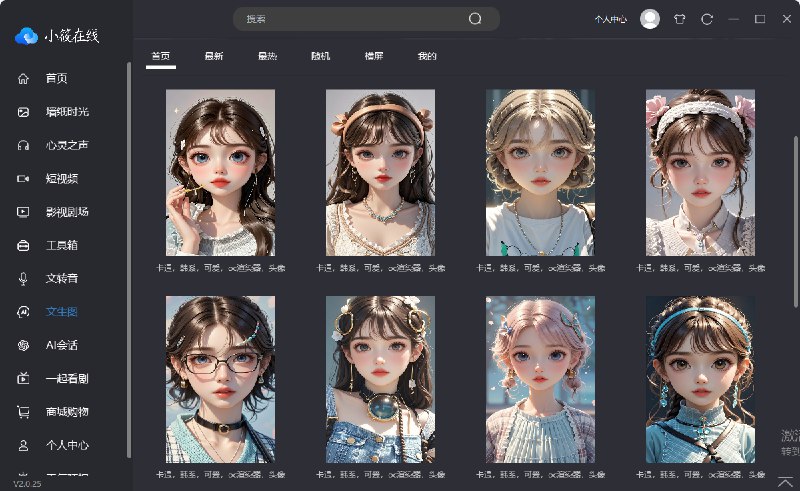Select the 我的 tab
The height and width of the screenshot is (491, 800).
tap(427, 56)
